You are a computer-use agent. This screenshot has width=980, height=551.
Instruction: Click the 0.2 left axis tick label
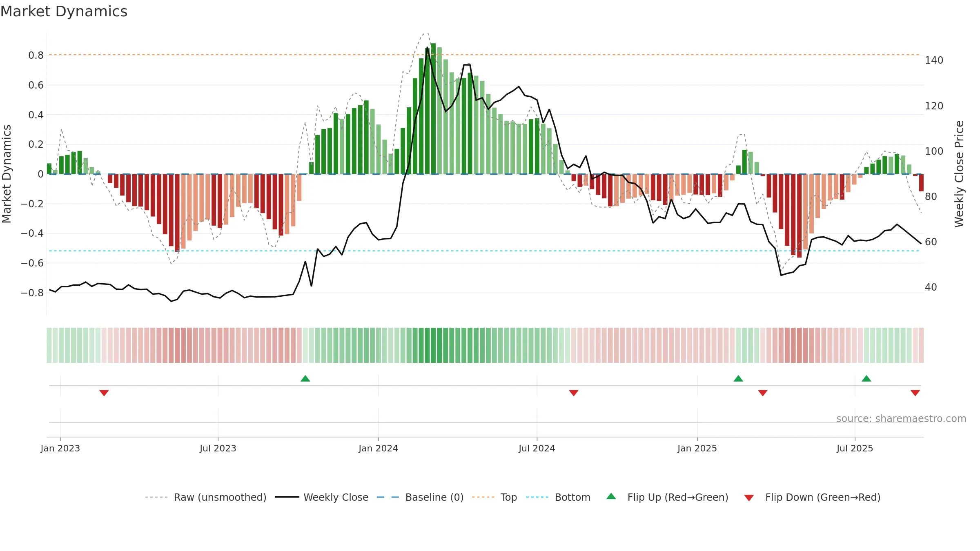coord(36,144)
